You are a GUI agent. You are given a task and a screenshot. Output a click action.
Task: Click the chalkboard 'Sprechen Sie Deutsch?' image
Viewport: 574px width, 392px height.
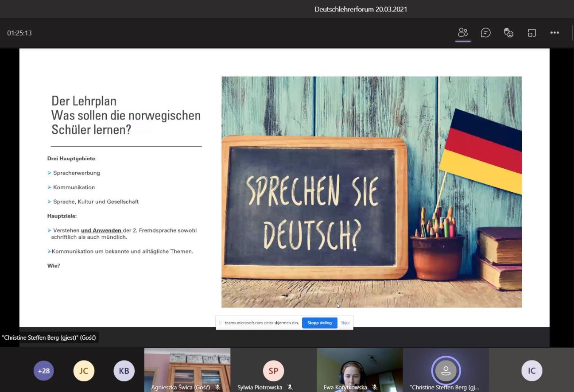point(372,192)
